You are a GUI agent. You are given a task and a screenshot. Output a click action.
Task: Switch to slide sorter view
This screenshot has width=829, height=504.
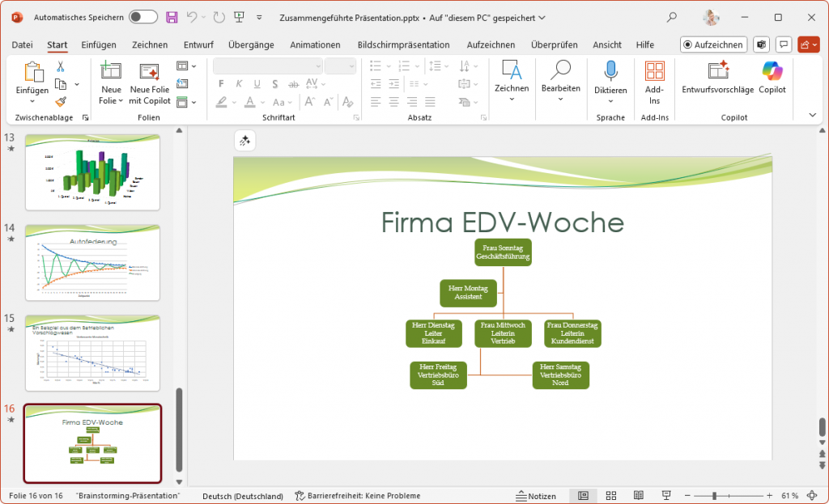pyautogui.click(x=611, y=496)
